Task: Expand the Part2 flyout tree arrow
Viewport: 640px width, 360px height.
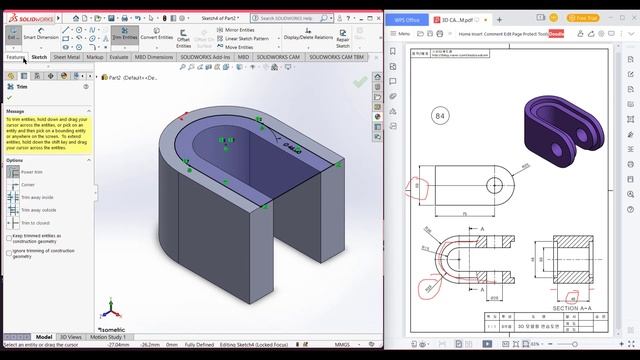Action: pyautogui.click(x=97, y=77)
